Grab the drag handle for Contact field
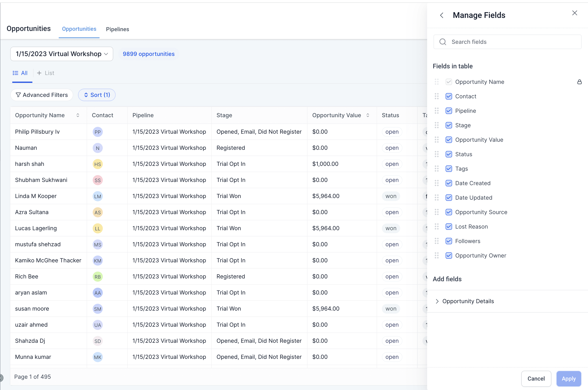588x390 pixels. [x=437, y=96]
